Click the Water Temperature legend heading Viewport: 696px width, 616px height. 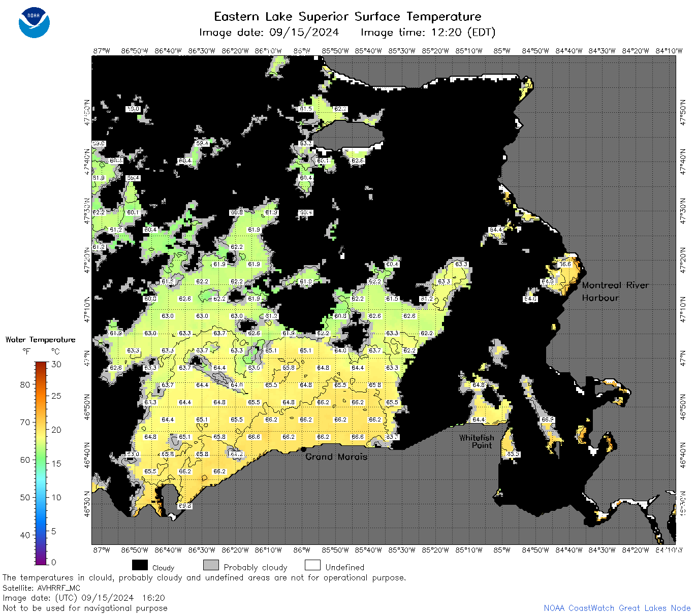coord(40,340)
